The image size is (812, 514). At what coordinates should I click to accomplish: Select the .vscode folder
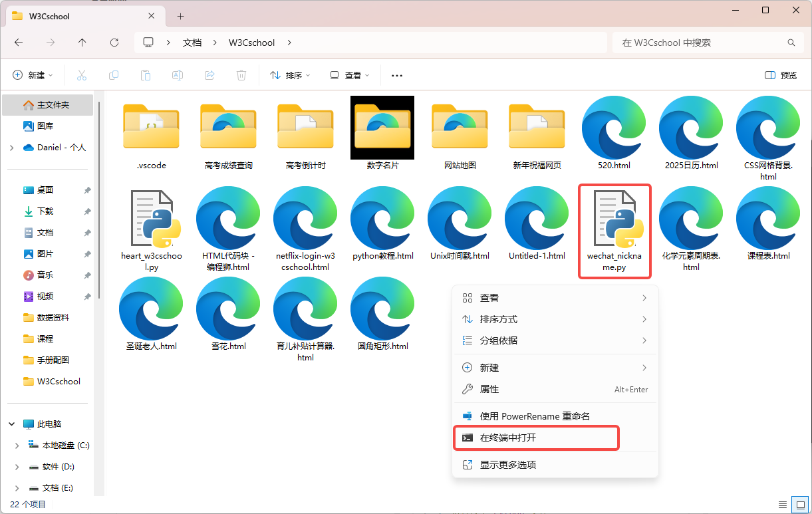[x=151, y=133]
